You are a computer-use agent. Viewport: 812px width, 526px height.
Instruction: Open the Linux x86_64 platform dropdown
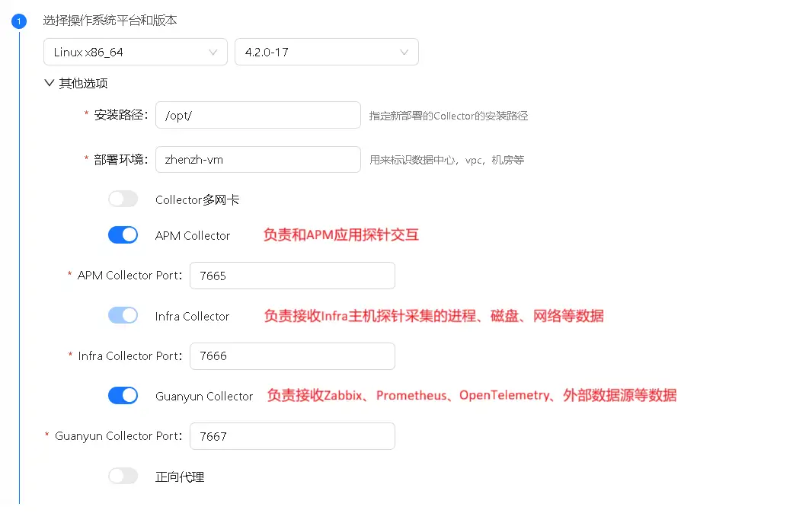pos(135,53)
